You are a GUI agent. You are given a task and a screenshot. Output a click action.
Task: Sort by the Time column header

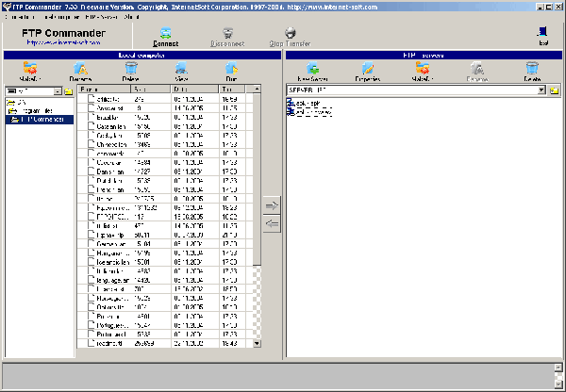[232, 90]
